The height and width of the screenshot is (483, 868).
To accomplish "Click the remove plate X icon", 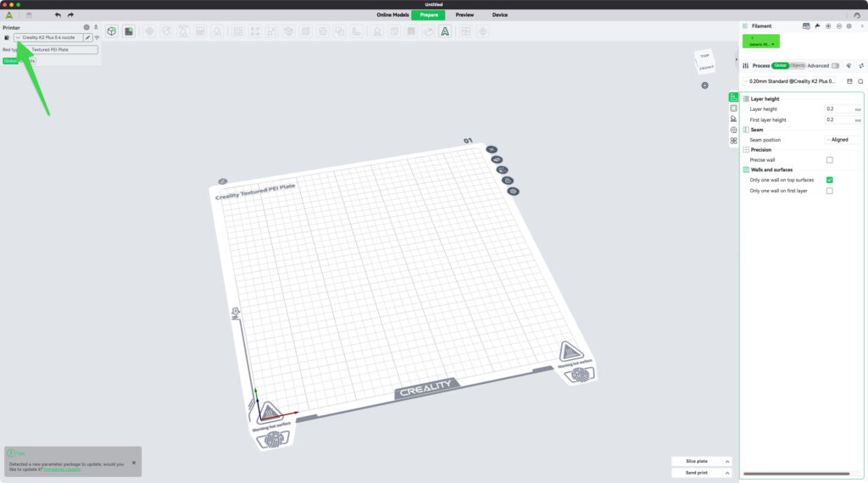I will (492, 150).
